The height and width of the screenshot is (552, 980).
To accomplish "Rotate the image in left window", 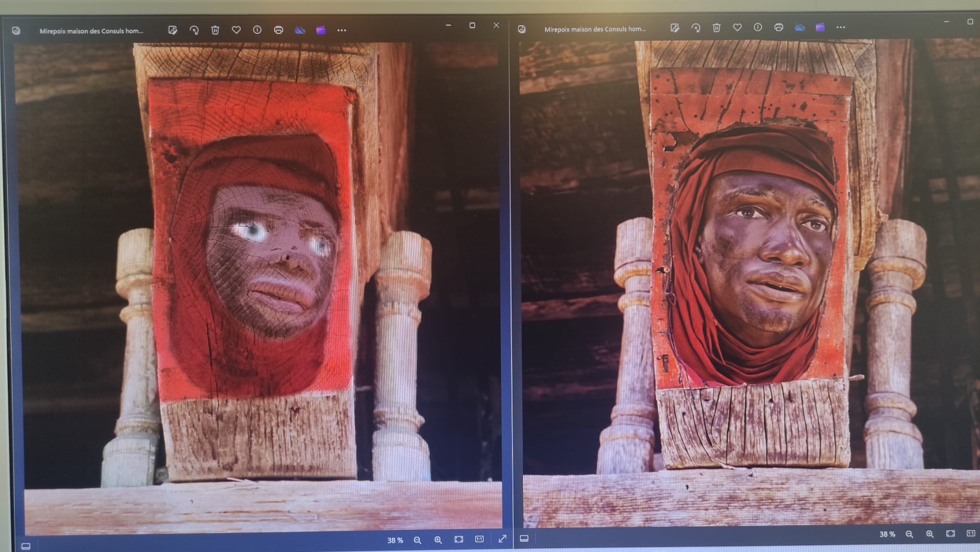I will (x=194, y=30).
